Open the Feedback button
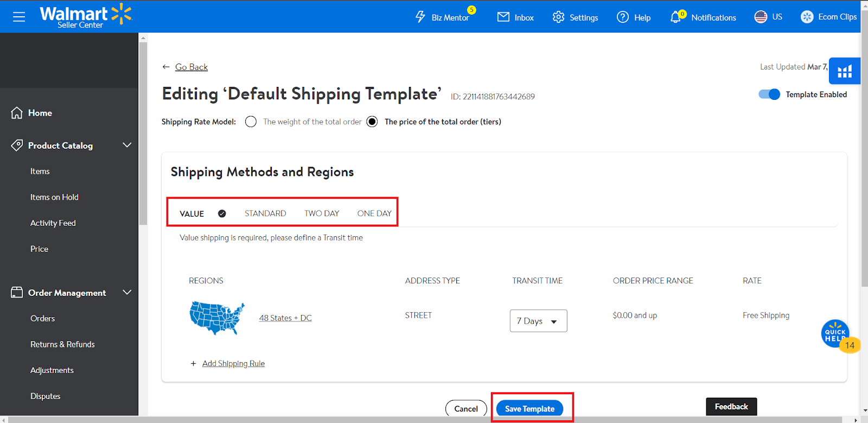Screen dimensions: 868x423 (731, 407)
